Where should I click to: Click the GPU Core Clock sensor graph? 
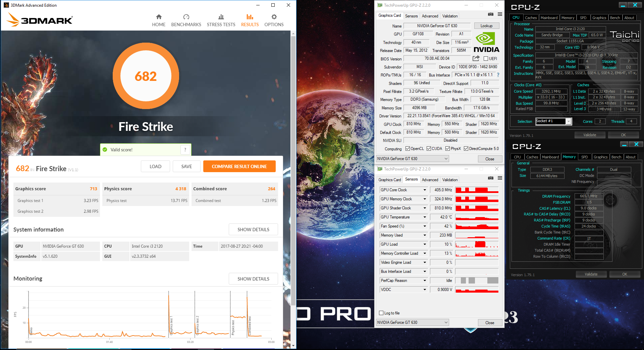(477, 190)
